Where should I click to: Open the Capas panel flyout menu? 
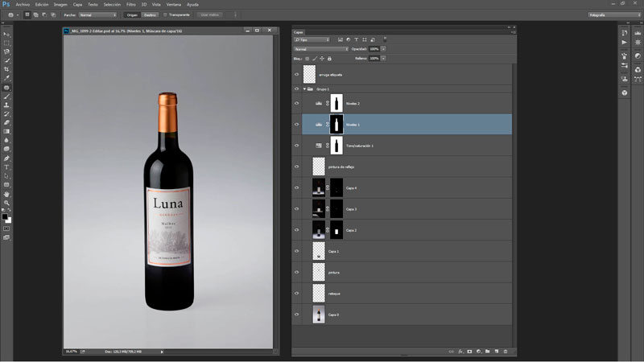[x=514, y=32]
